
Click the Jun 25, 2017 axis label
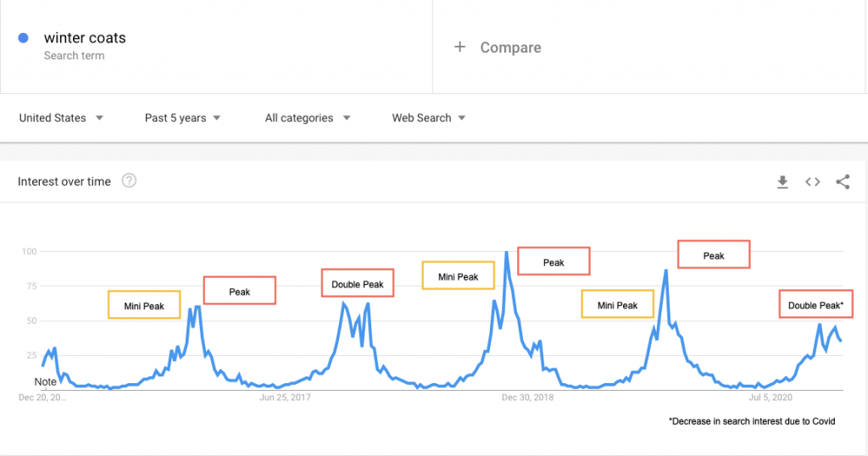tap(286, 397)
